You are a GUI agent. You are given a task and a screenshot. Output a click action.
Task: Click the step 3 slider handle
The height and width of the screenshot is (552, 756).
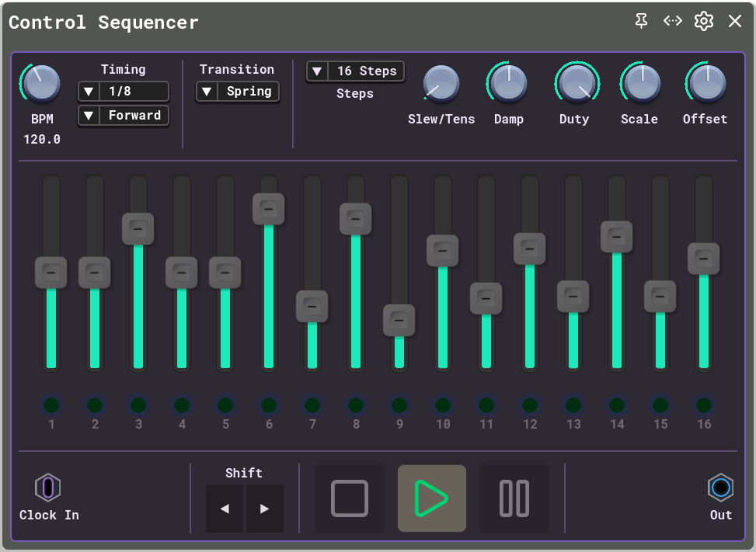click(138, 229)
